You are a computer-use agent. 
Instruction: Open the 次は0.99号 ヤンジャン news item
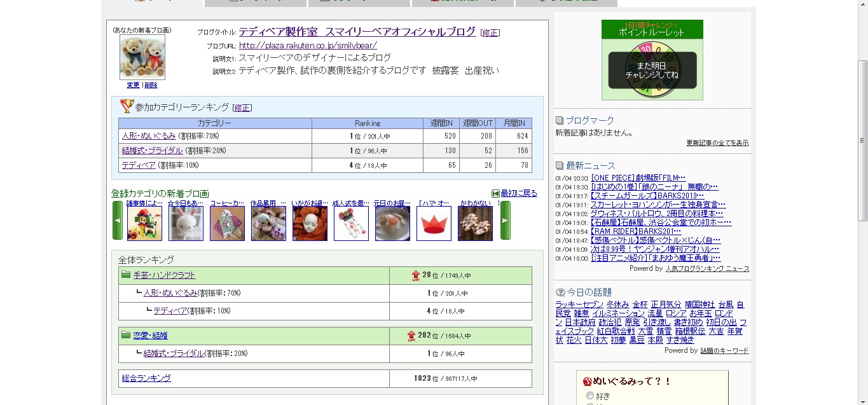point(656,249)
